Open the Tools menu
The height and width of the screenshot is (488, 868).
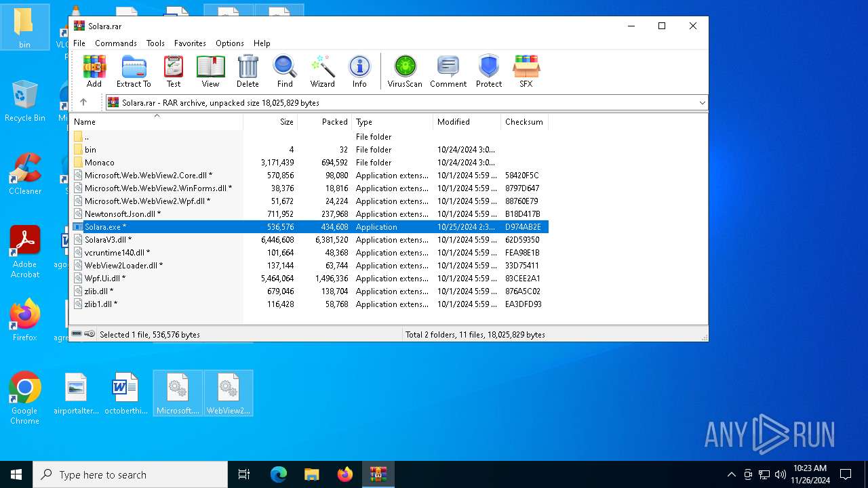(155, 43)
